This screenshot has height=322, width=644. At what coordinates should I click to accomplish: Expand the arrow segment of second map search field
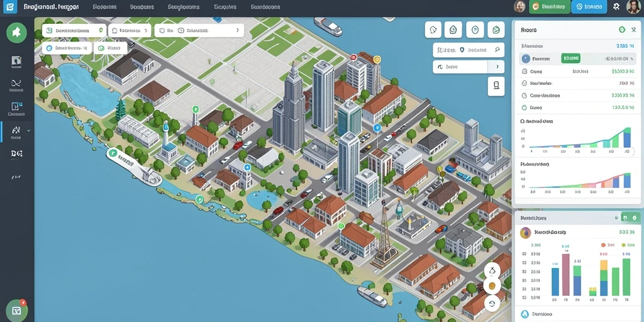click(x=496, y=67)
